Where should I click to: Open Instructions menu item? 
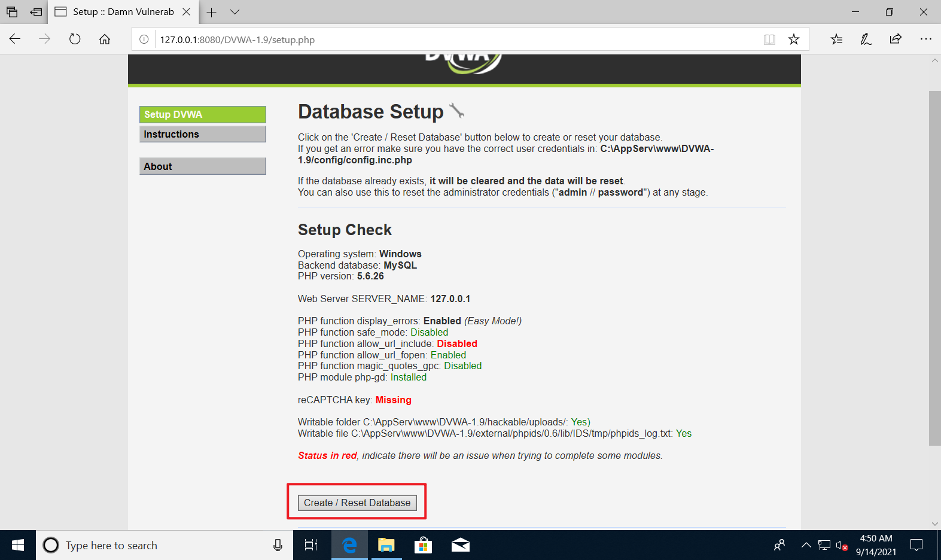click(x=203, y=134)
